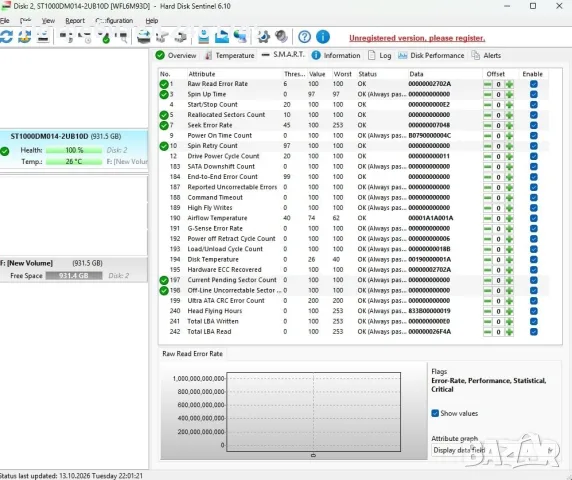Increase offset with plus on Total LBA Read row
This screenshot has width=572, height=480.
pyautogui.click(x=509, y=332)
